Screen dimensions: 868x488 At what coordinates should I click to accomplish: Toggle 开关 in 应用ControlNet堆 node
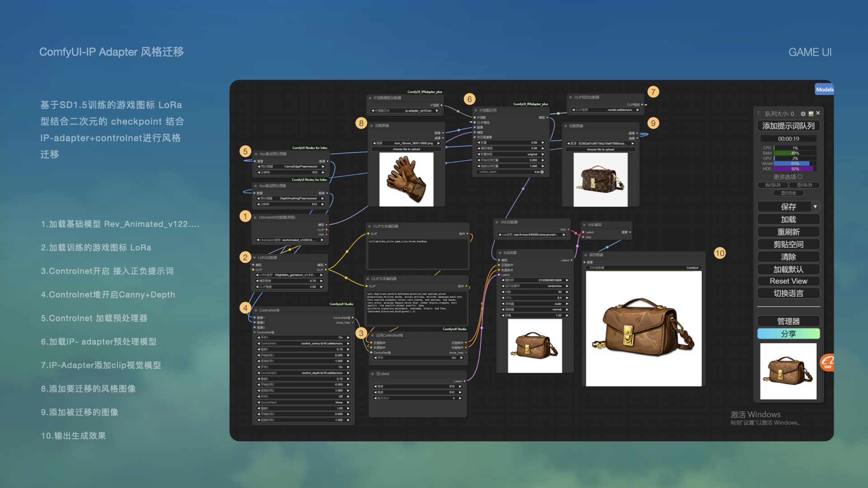click(418, 358)
